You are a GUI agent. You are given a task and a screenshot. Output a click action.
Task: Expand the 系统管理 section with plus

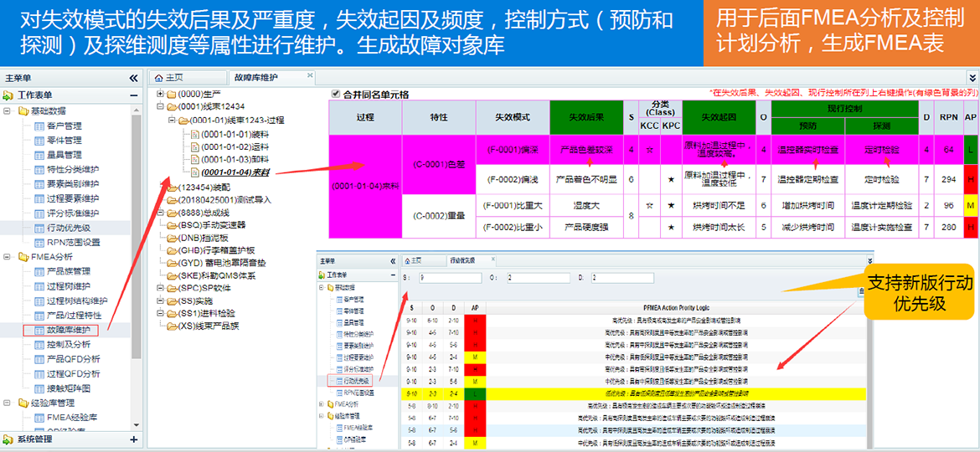click(133, 439)
